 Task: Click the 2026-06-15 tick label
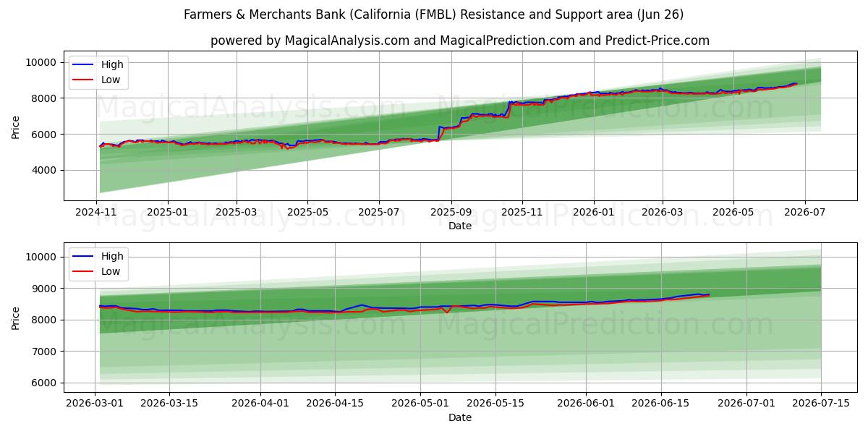pyautogui.click(x=660, y=404)
